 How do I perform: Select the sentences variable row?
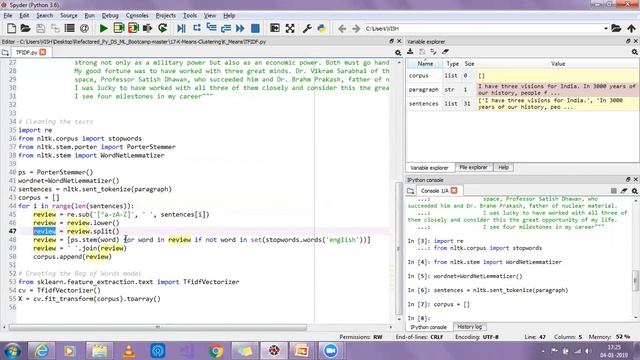522,104
